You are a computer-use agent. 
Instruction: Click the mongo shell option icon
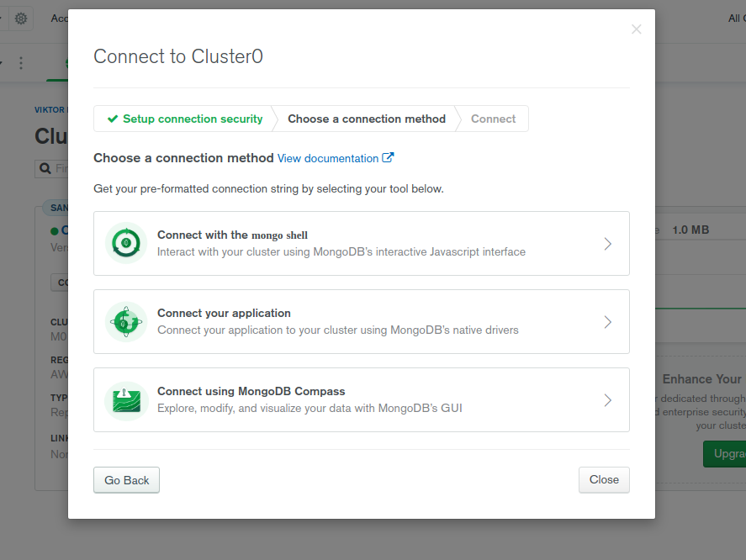pyautogui.click(x=126, y=244)
